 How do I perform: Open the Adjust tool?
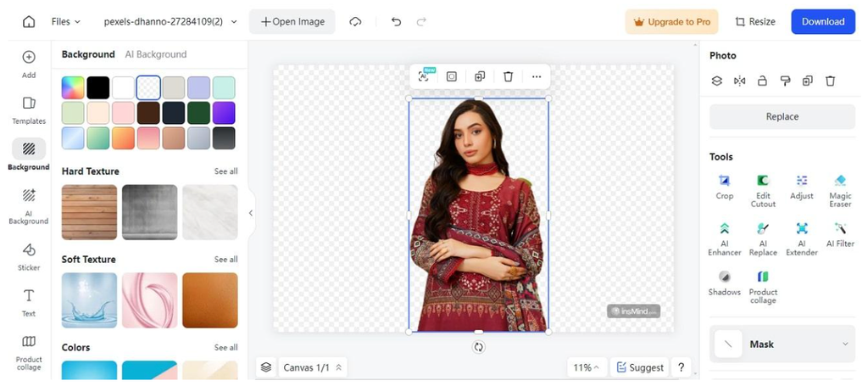pyautogui.click(x=802, y=187)
